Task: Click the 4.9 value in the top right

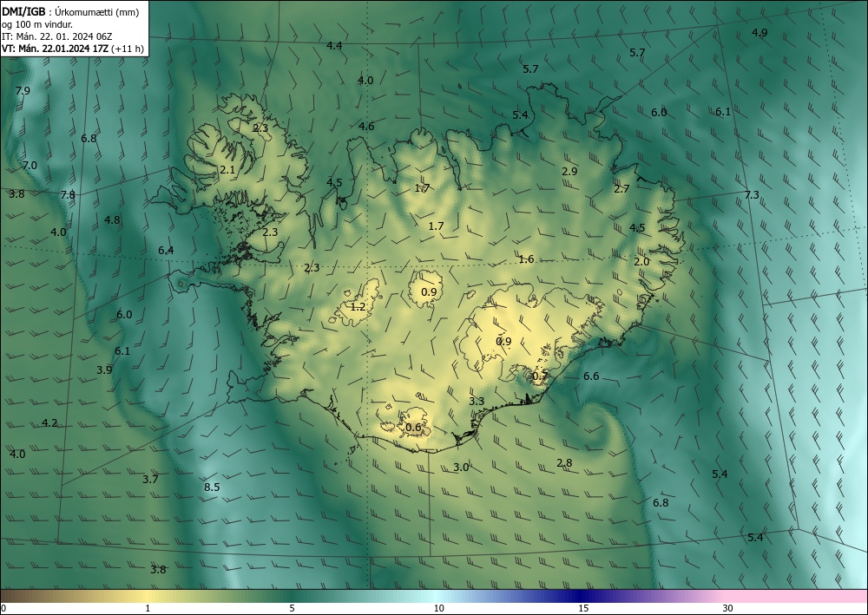Action: (x=759, y=32)
